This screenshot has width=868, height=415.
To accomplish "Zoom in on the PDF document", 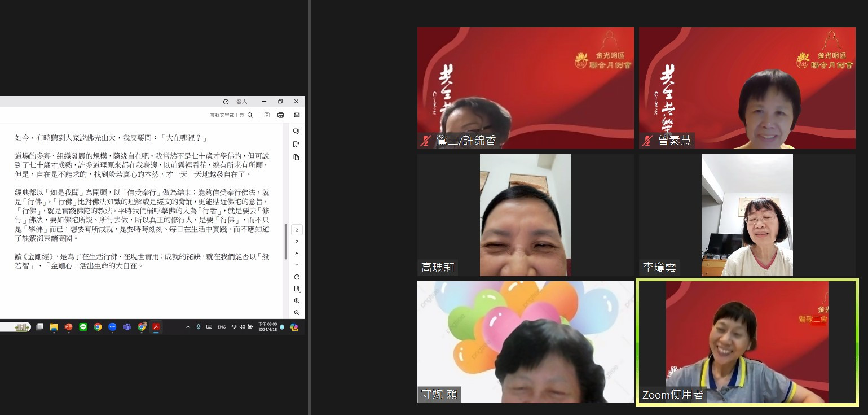I will [297, 301].
